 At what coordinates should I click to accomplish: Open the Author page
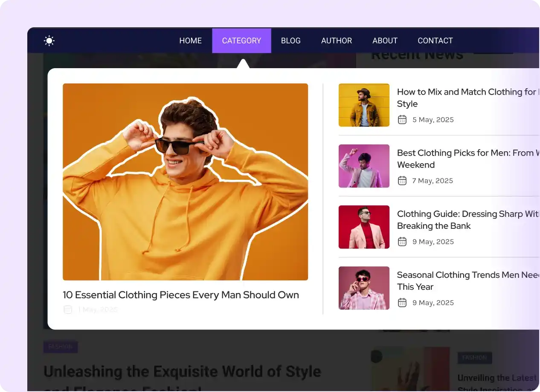[337, 40]
